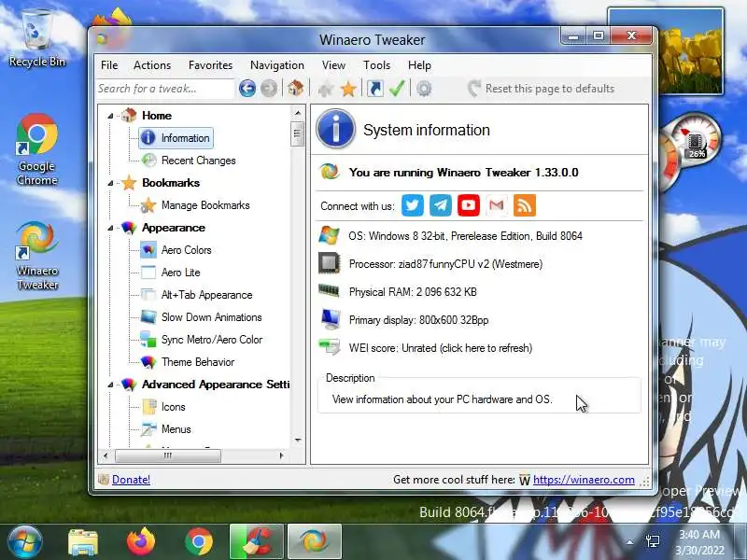Select Information tree item
Image resolution: width=747 pixels, height=560 pixels.
click(176, 138)
